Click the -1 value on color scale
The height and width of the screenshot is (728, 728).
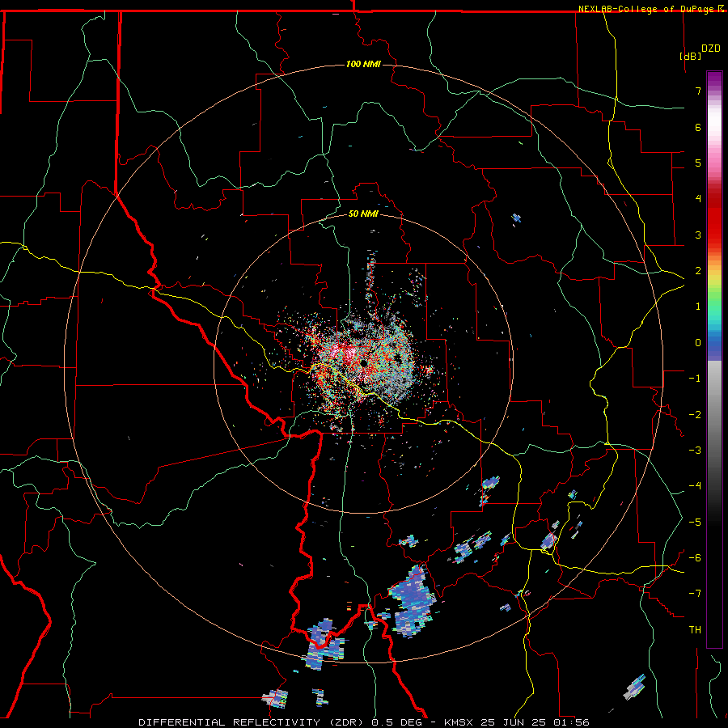[695, 379]
